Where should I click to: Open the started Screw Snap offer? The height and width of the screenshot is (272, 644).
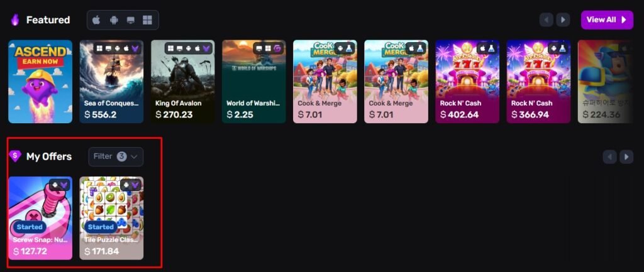[x=40, y=218]
